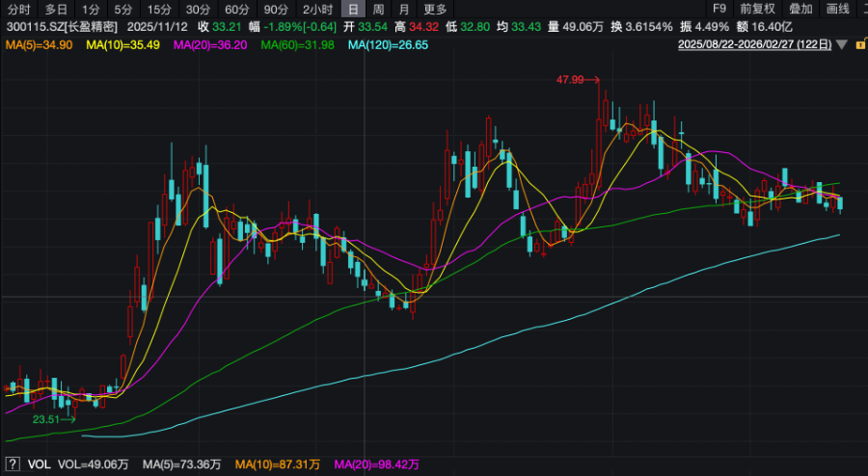Switch to the 分时 intraday tab
This screenshot has width=868, height=476.
tap(18, 9)
